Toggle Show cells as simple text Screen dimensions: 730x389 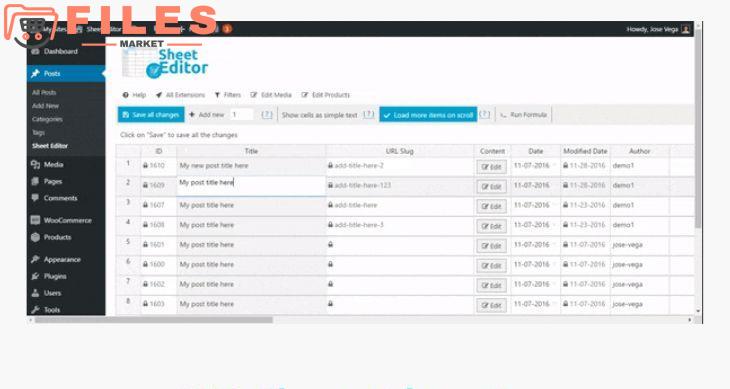point(319,115)
